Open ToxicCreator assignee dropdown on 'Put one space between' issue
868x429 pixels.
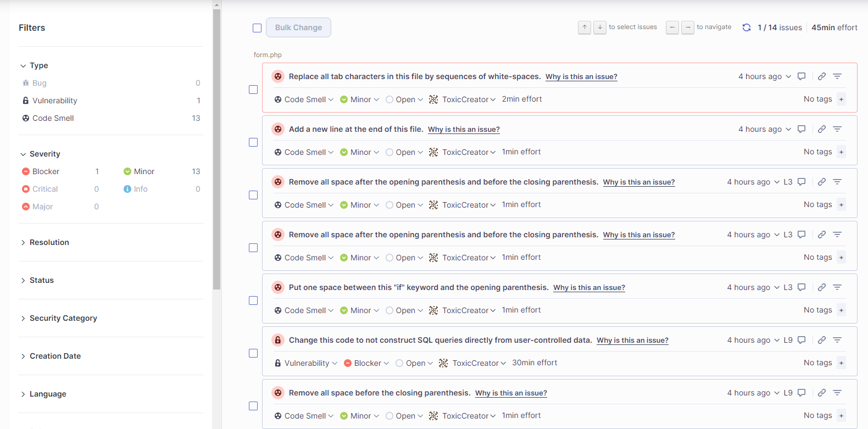pos(462,310)
